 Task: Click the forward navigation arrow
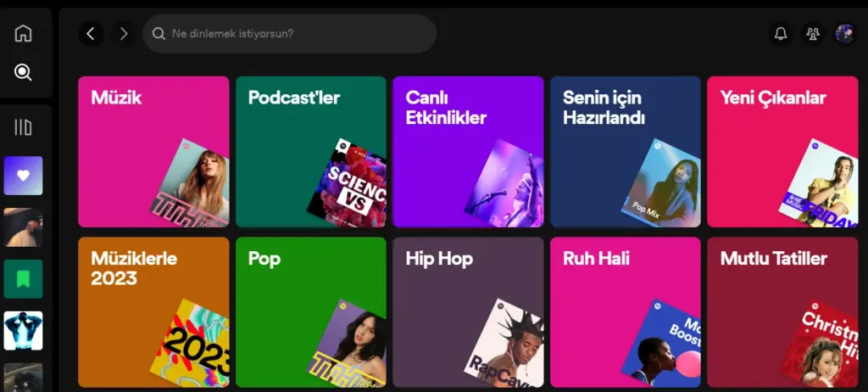[x=124, y=34]
